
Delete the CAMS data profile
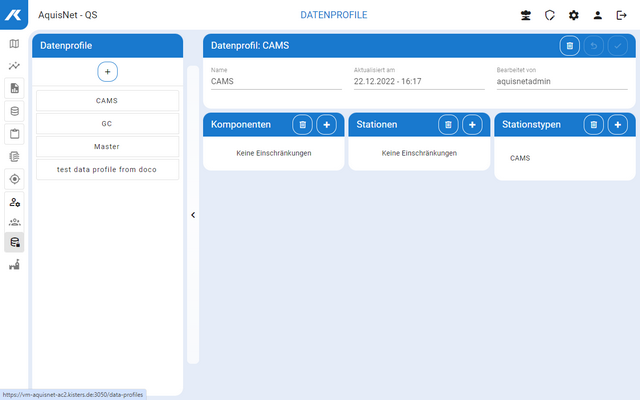[x=568, y=45]
